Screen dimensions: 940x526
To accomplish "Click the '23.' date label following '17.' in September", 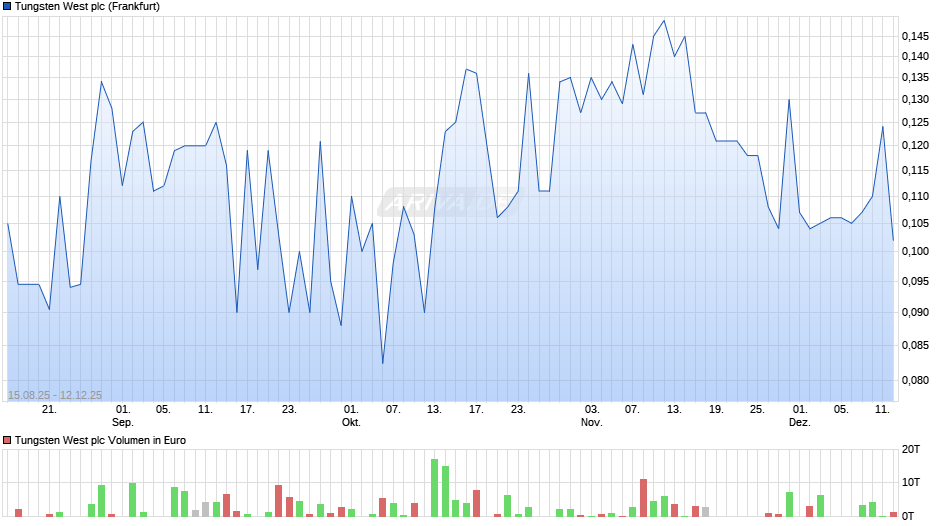I will click(x=289, y=410).
